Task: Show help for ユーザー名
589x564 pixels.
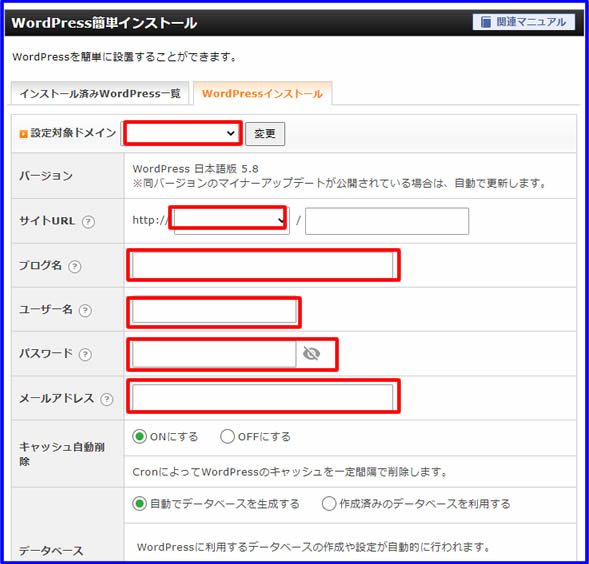Action: pyautogui.click(x=85, y=310)
